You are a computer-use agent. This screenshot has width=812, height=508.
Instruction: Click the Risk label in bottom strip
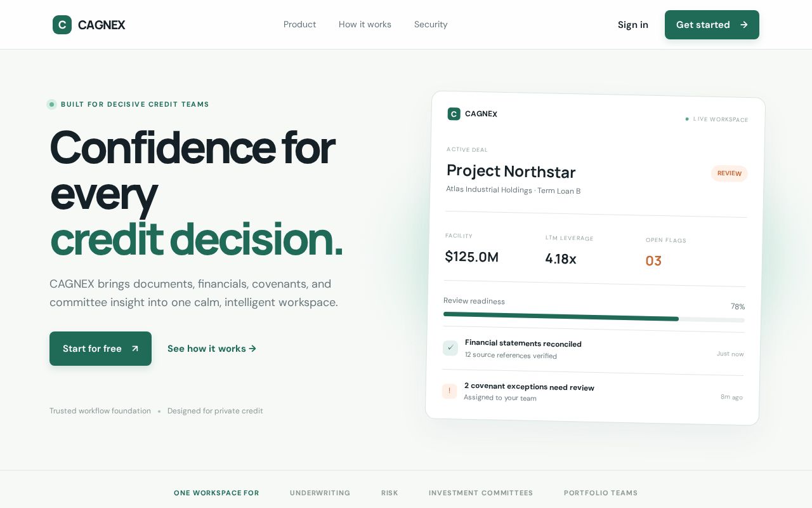coord(390,493)
